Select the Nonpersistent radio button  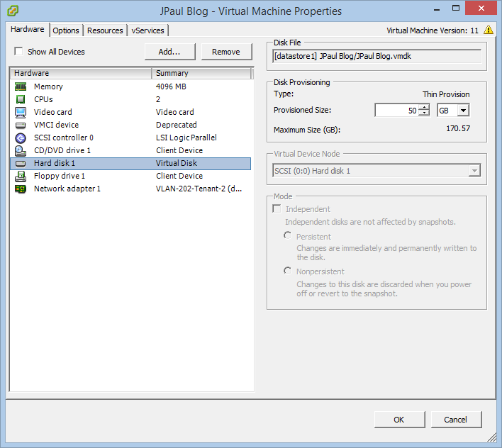(287, 271)
